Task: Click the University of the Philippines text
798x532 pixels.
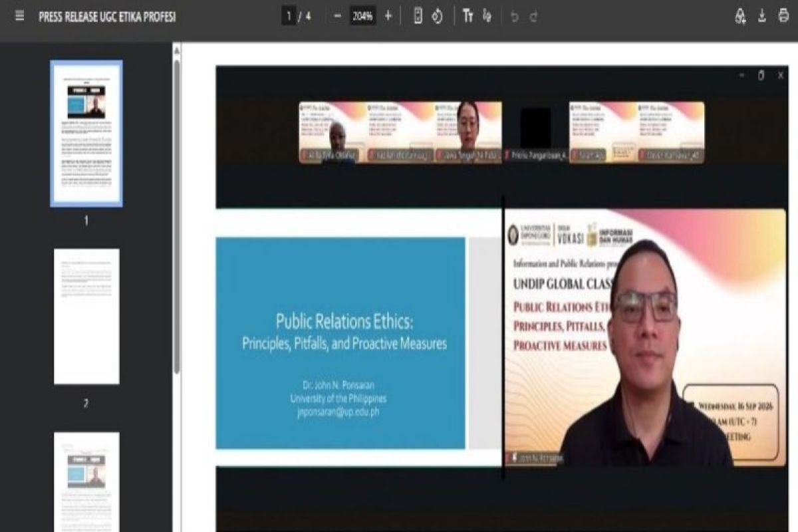Action: point(338,398)
